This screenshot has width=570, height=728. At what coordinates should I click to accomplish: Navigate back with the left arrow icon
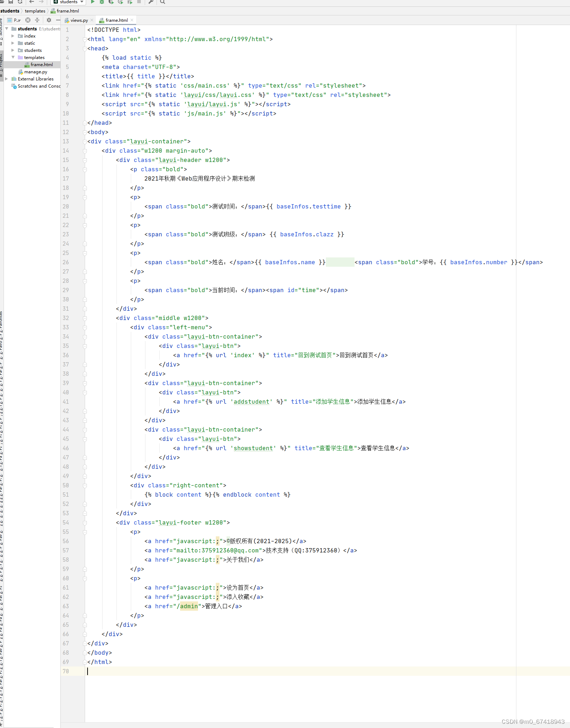[x=31, y=2]
